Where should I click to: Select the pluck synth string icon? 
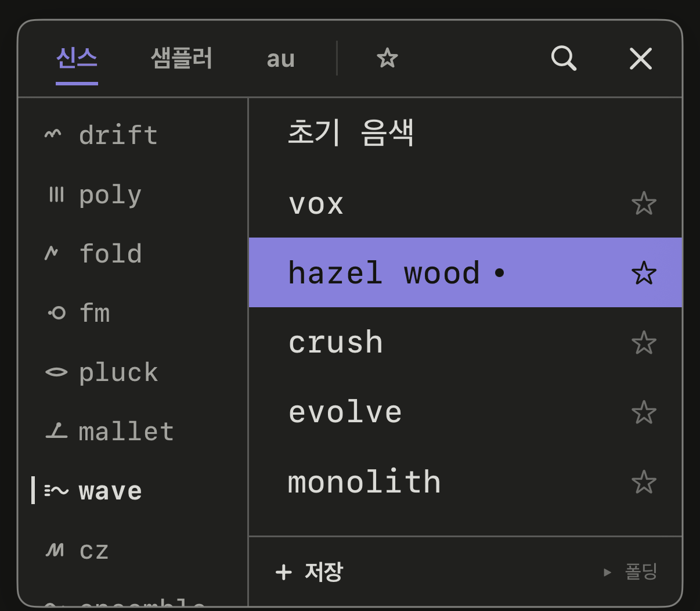(x=56, y=372)
